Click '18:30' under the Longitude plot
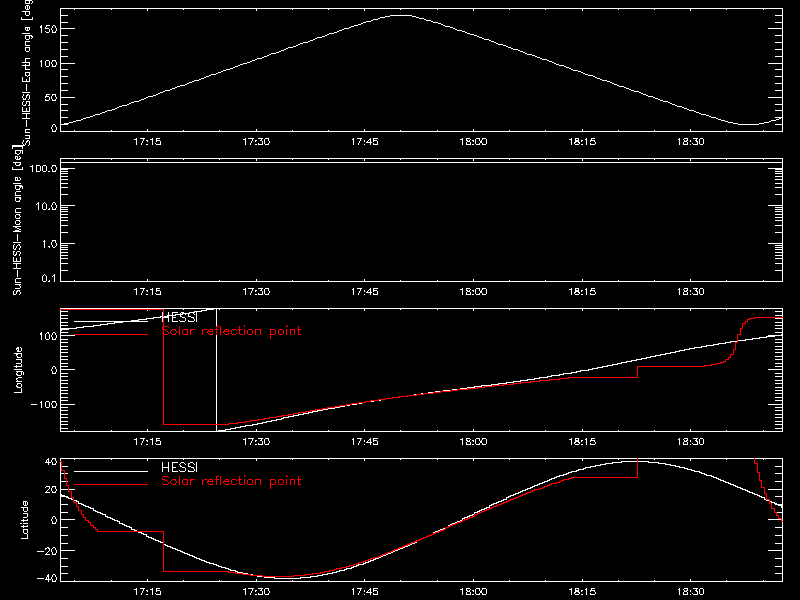This screenshot has width=800, height=600. 691,442
